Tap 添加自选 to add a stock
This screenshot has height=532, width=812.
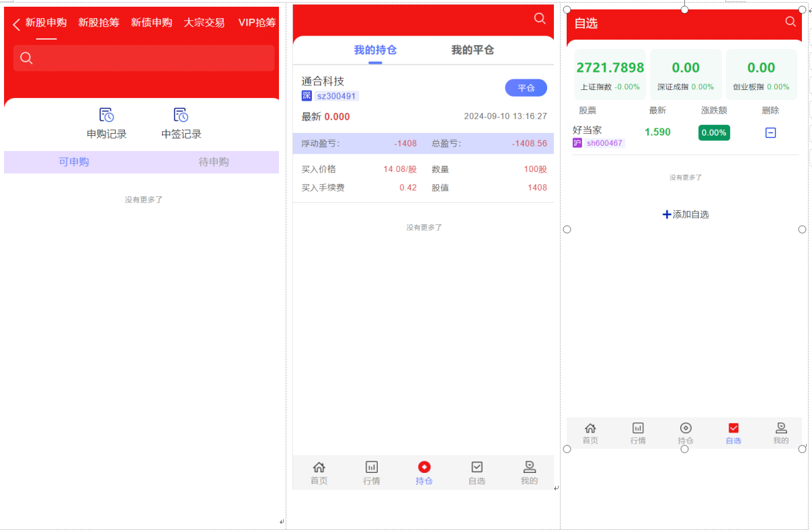pos(685,214)
